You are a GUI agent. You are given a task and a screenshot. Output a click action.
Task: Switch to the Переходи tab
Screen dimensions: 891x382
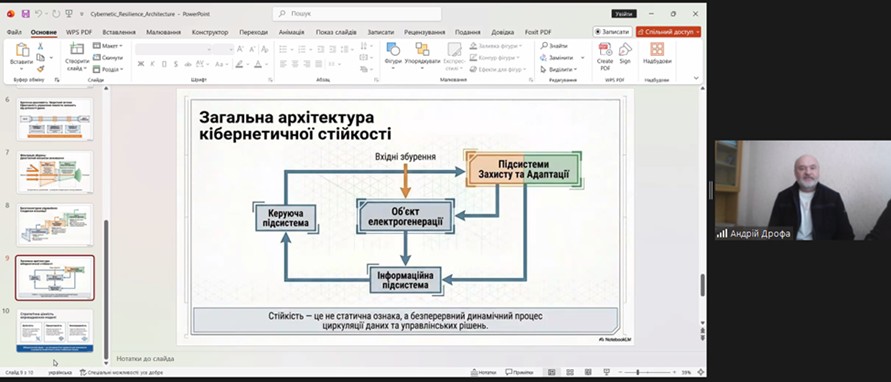tap(253, 32)
